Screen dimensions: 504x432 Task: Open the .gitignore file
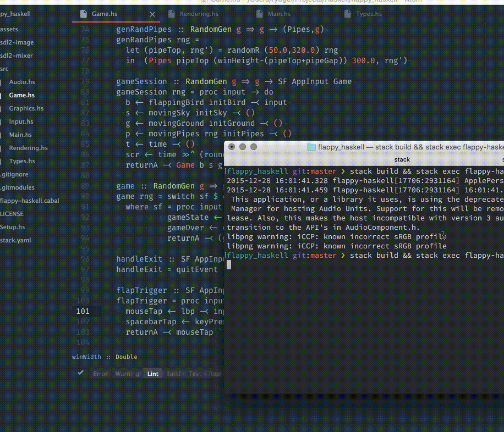(14, 174)
